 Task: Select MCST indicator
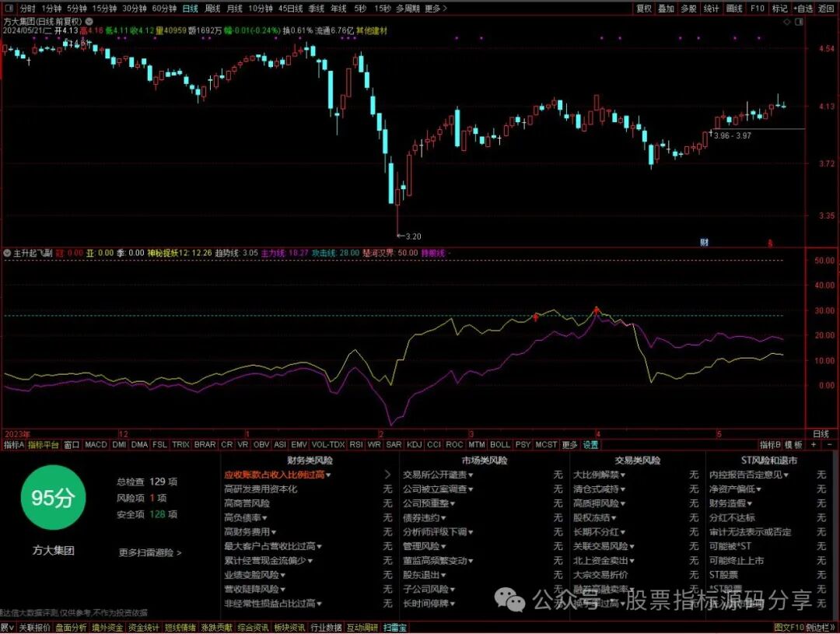pos(546,445)
